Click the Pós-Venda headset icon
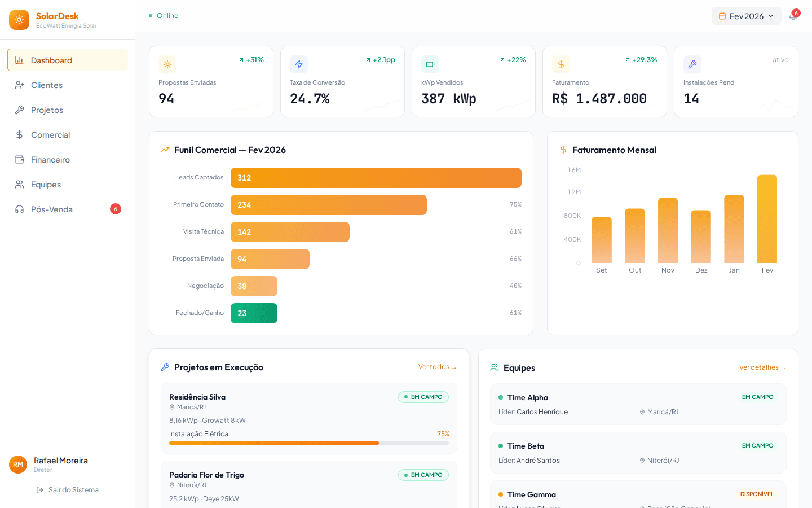Image resolution: width=812 pixels, height=508 pixels. click(x=19, y=209)
